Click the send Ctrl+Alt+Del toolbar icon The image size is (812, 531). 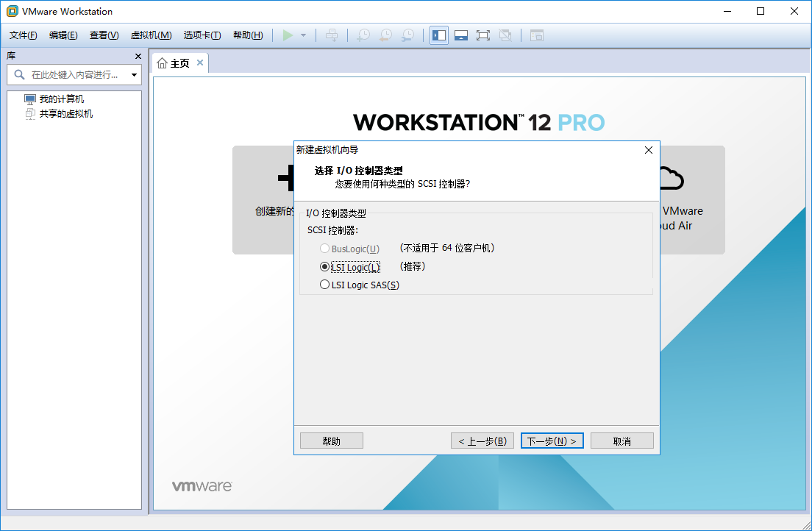point(332,35)
